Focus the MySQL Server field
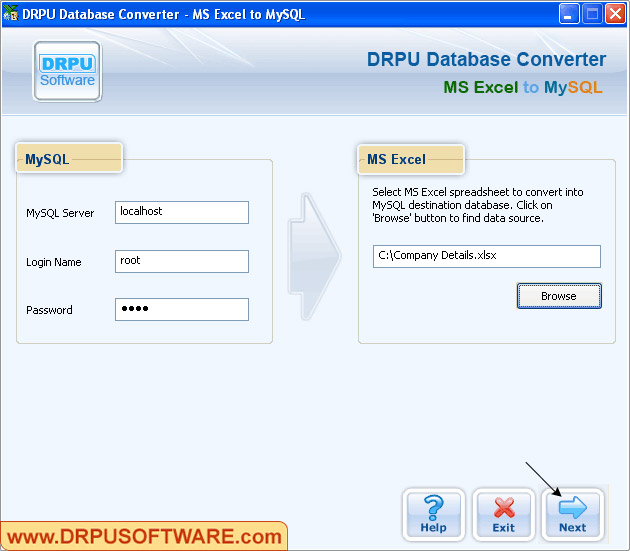The height and width of the screenshot is (551, 630). pos(182,212)
